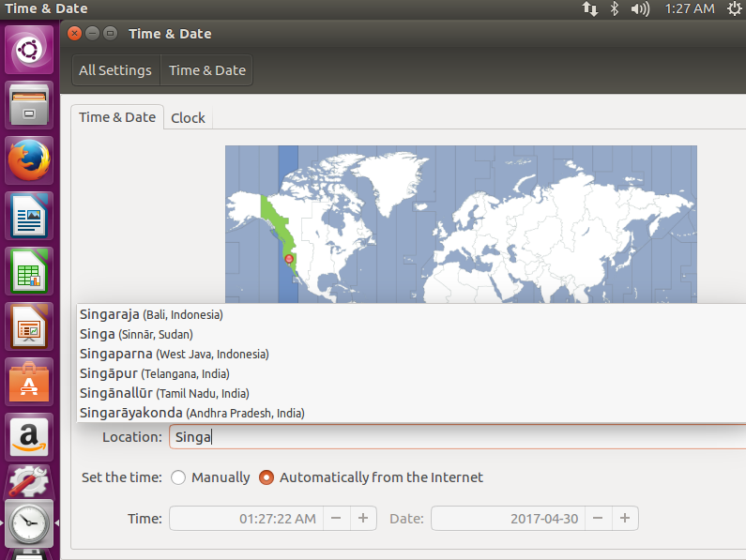Choose Singarāyakonda (Andhra Pradesh, India) suggestion
746x560 pixels.
[x=411, y=413]
